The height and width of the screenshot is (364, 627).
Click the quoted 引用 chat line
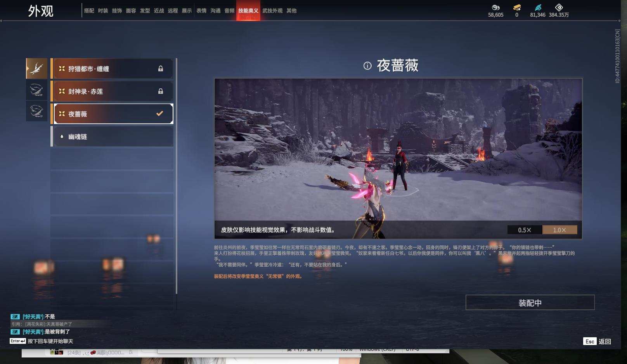coord(42,324)
